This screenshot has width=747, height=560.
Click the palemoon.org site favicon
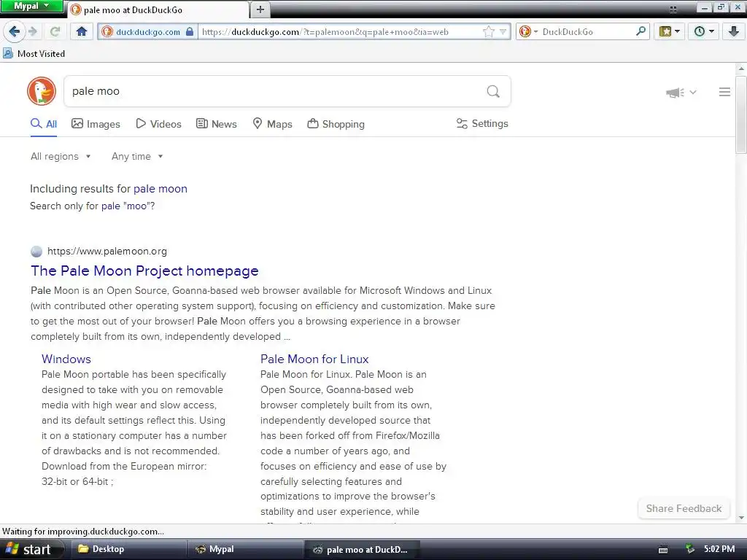point(36,251)
